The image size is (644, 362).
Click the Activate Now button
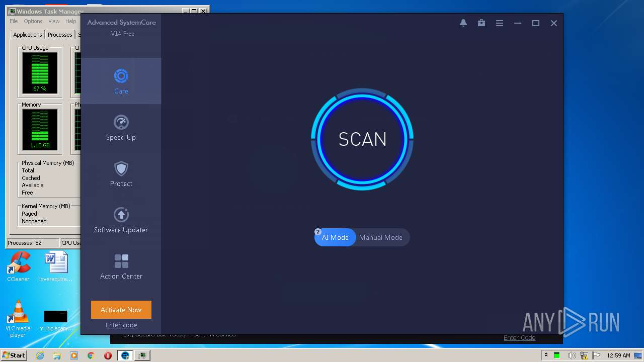[121, 310]
